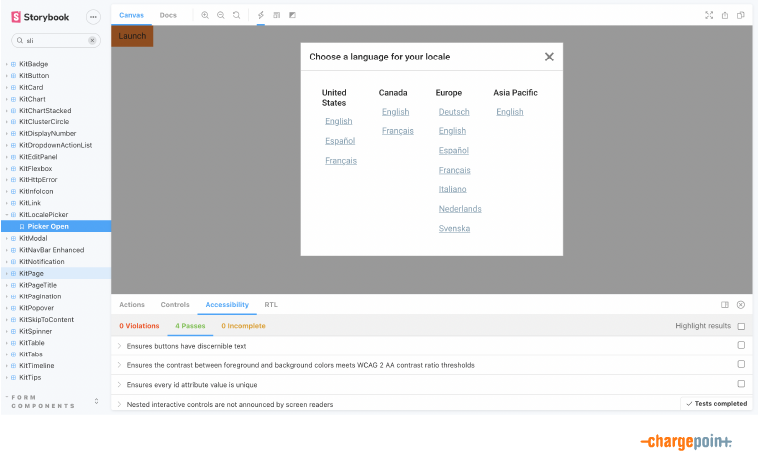Image resolution: width=759 pixels, height=472 pixels.
Task: Open KitSpinner in the sidebar
Action: click(35, 331)
